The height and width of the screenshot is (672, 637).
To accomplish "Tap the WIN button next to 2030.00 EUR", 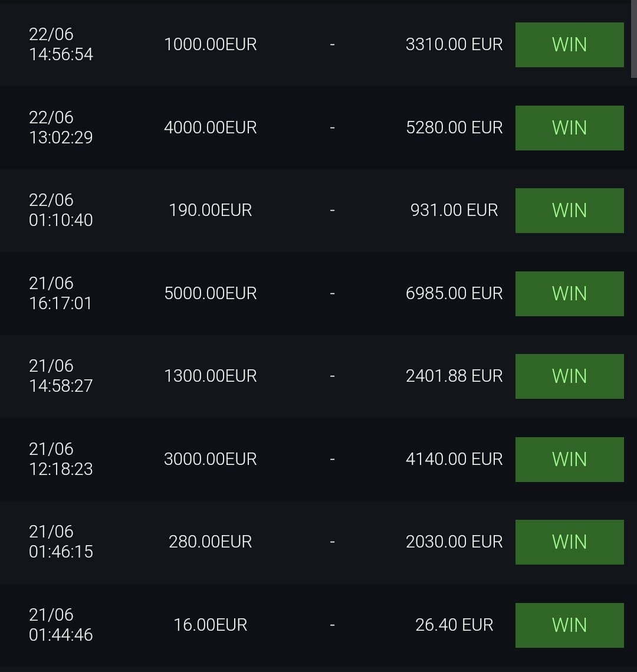I will (569, 542).
